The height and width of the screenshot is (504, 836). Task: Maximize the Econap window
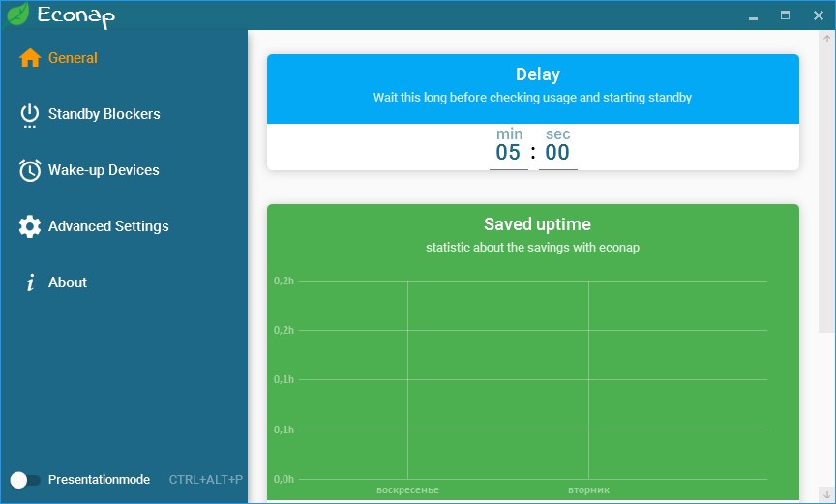(785, 15)
